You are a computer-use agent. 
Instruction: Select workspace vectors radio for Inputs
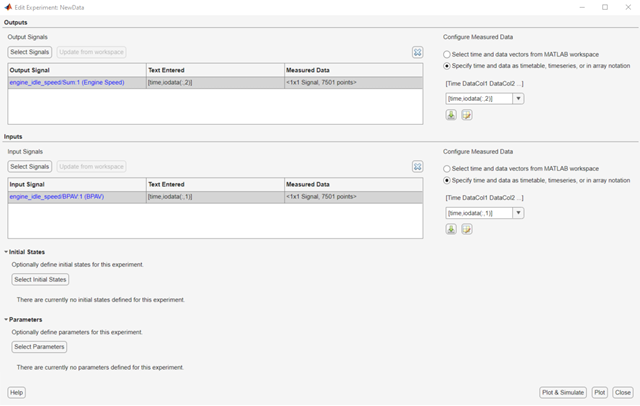[447, 169]
